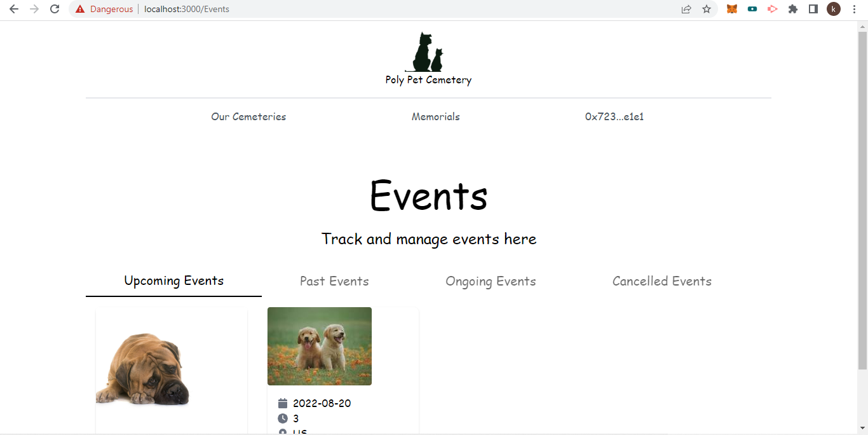Bookmark this page with star icon
Screen dimensions: 868x435
click(x=707, y=9)
